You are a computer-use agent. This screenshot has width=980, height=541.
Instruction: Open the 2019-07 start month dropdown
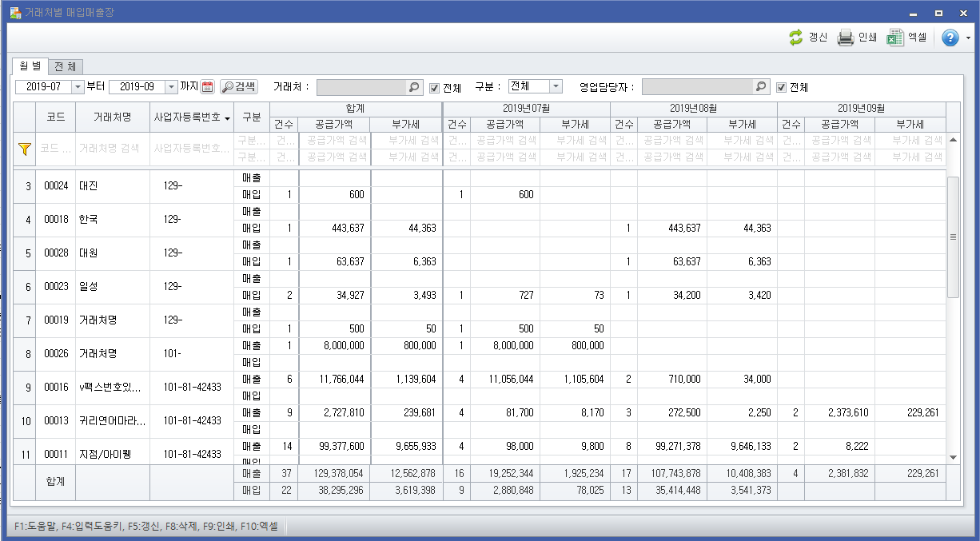click(78, 87)
